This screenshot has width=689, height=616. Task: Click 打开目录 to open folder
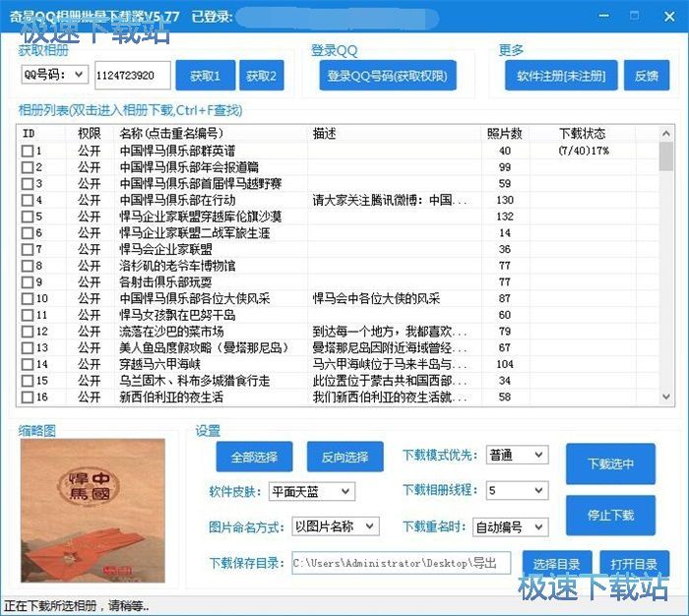[x=634, y=563]
